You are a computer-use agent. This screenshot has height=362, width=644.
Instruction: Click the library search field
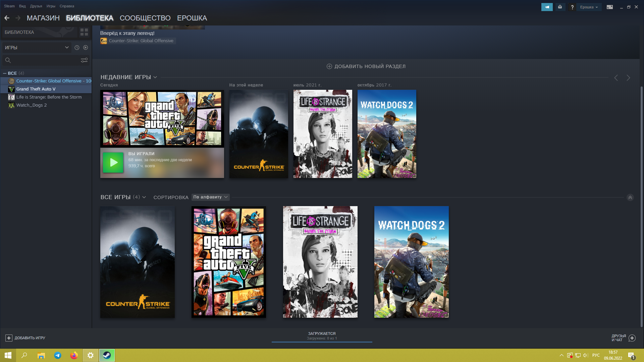pyautogui.click(x=45, y=60)
